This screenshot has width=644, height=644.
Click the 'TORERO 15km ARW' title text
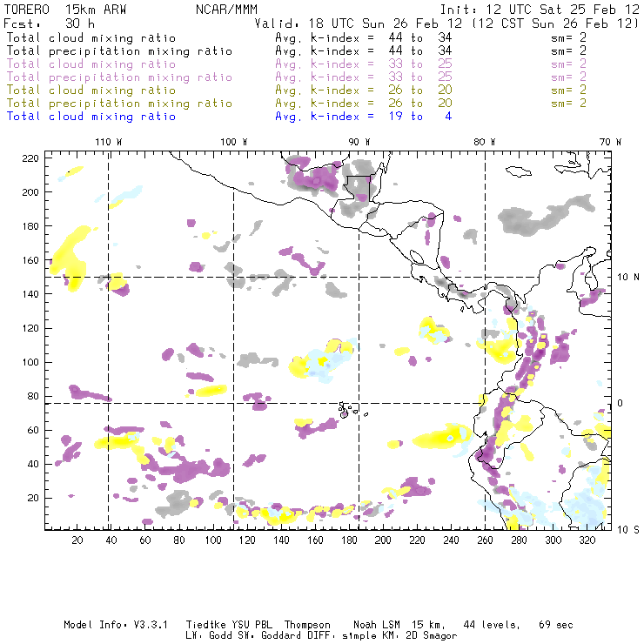pos(65,9)
